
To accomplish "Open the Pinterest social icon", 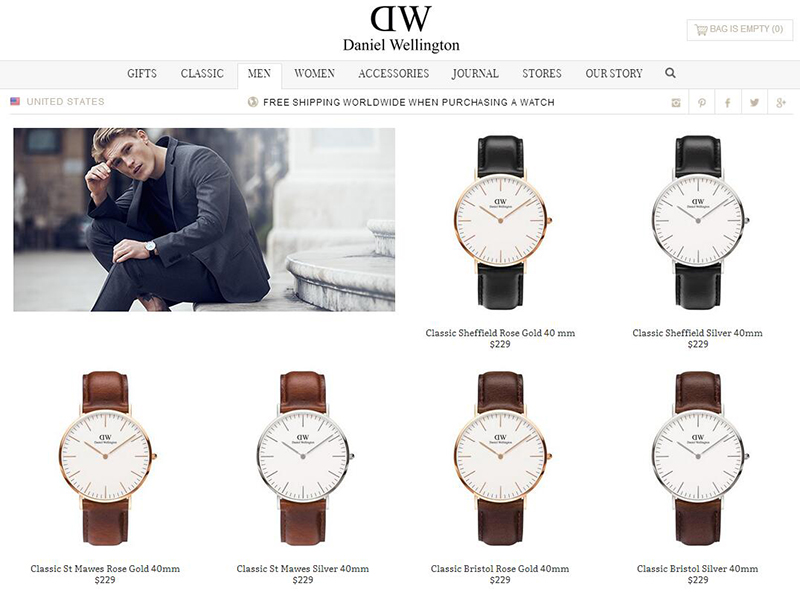I will [x=702, y=103].
